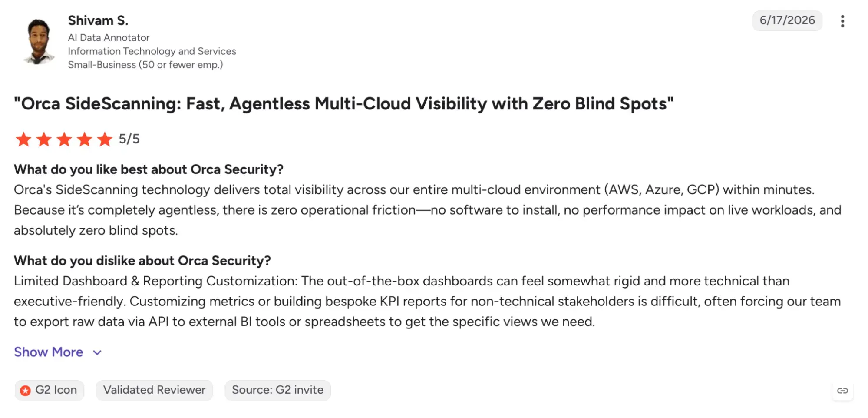This screenshot has width=868, height=418.
Task: Click the 6/17/2026 date badge
Action: (787, 20)
